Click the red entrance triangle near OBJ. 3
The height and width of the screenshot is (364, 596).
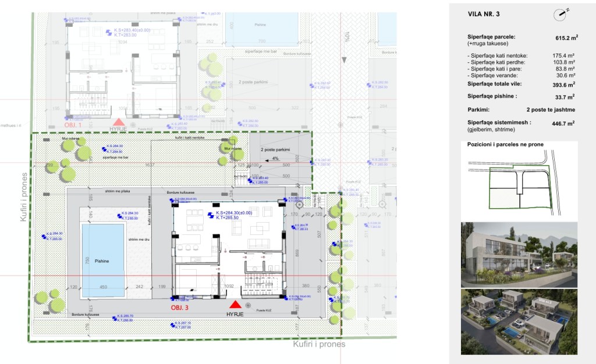(x=235, y=304)
